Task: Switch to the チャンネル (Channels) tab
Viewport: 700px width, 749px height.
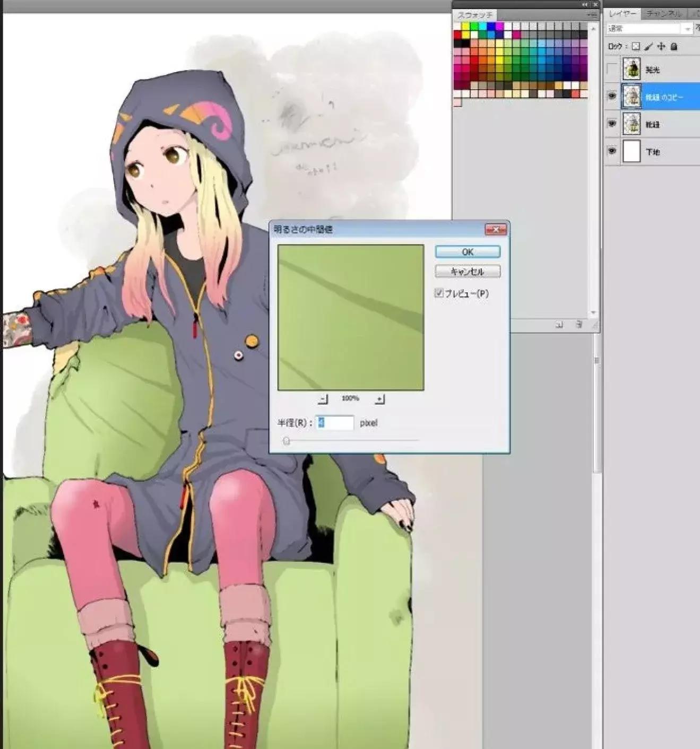Action: click(x=664, y=14)
